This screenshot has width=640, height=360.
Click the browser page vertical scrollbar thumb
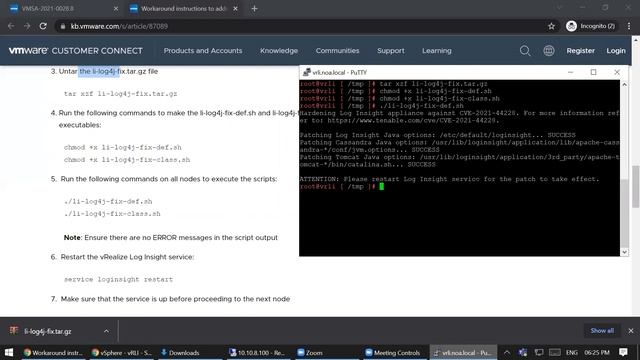[636, 187]
